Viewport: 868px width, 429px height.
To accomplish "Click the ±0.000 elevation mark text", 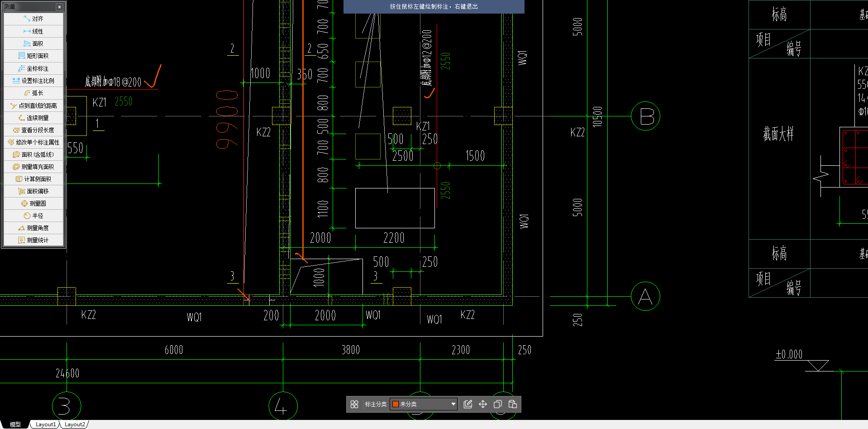I will tap(789, 354).
